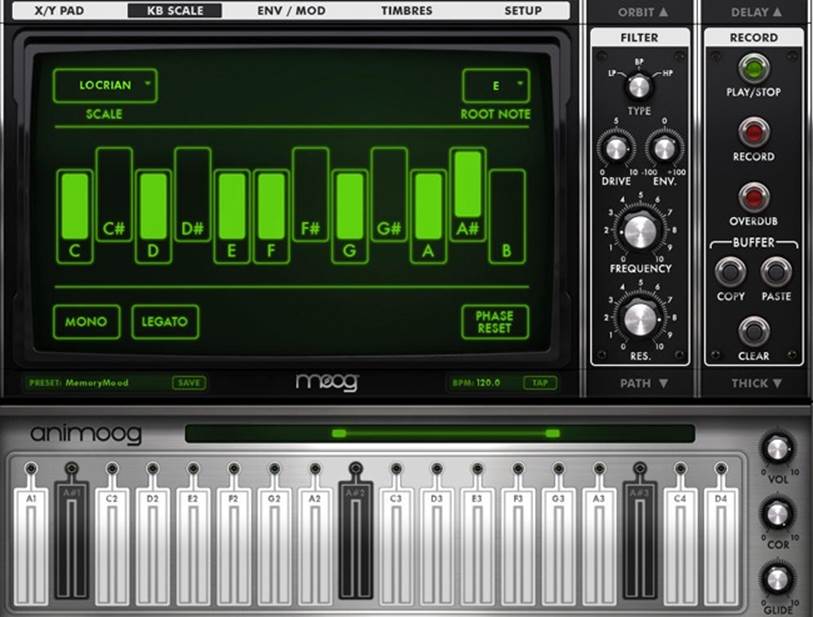Click the left keyboard range slider handle

(x=339, y=433)
